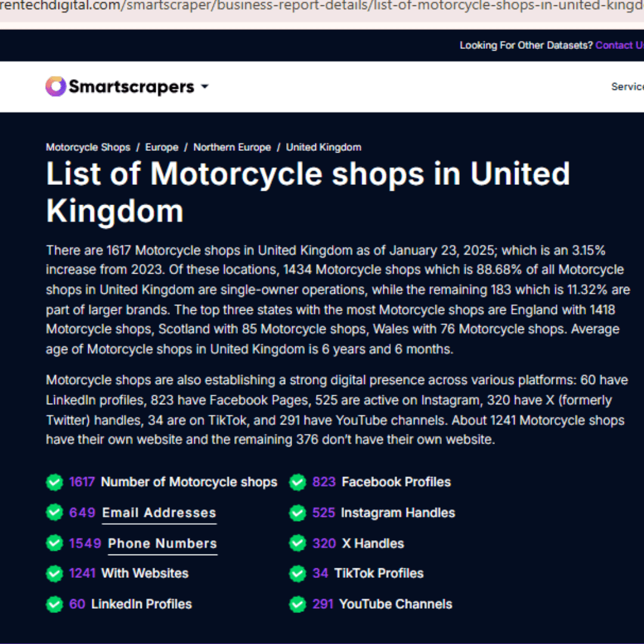
Task: Click the browser address bar URL
Action: click(x=322, y=7)
